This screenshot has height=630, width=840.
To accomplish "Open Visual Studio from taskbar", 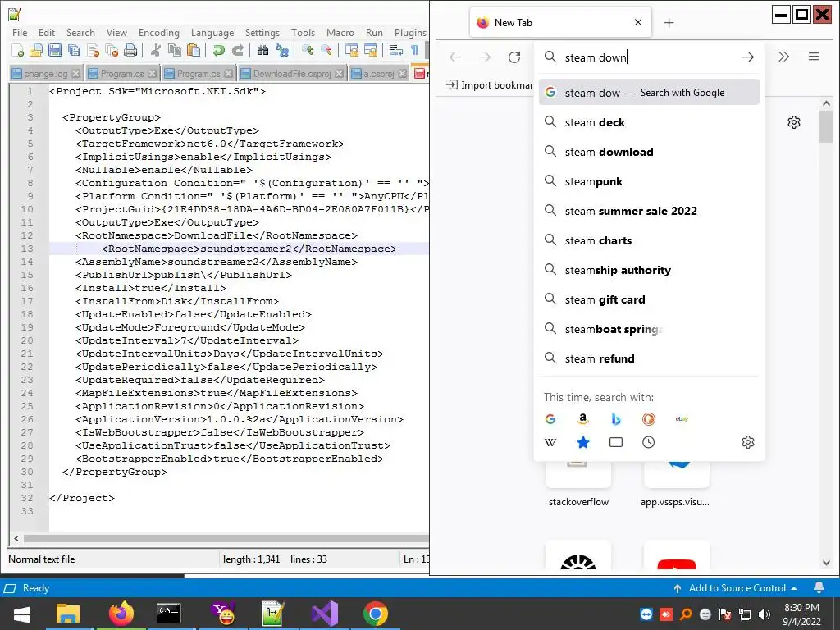I will (x=325, y=614).
